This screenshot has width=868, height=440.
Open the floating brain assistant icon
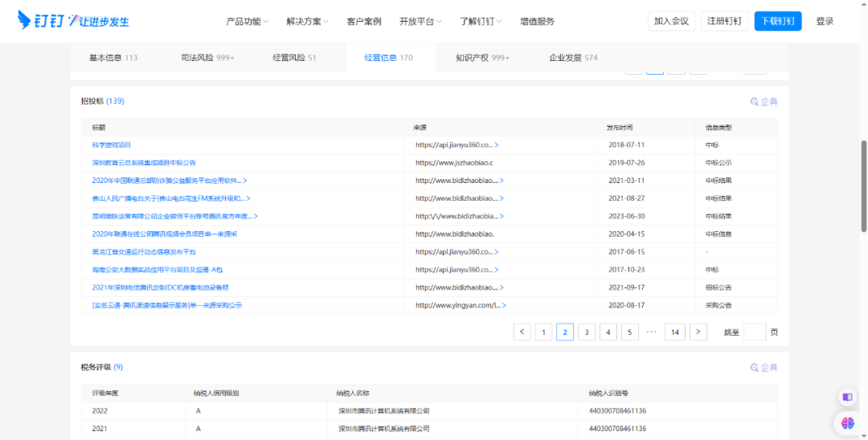[x=848, y=423]
